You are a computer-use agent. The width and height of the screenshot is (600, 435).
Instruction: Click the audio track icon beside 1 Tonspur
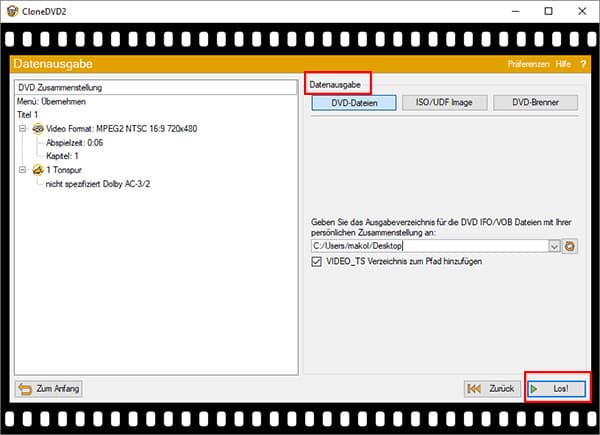click(x=38, y=170)
